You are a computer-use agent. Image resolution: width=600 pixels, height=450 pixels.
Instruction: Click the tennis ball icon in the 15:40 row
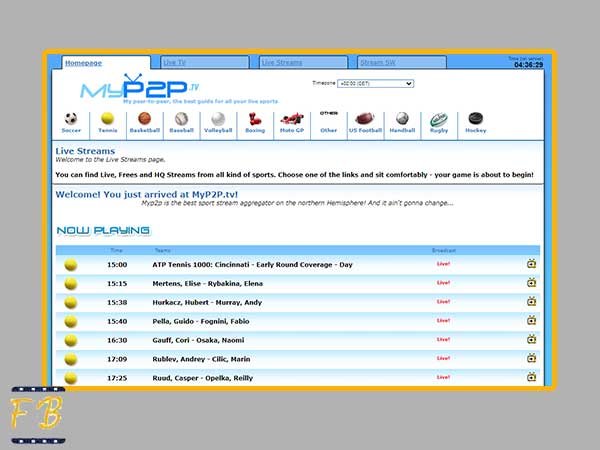coord(71,321)
